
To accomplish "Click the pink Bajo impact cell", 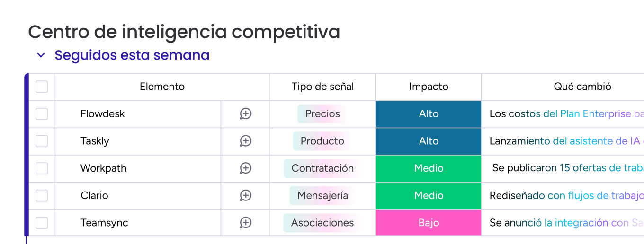I will pos(429,223).
